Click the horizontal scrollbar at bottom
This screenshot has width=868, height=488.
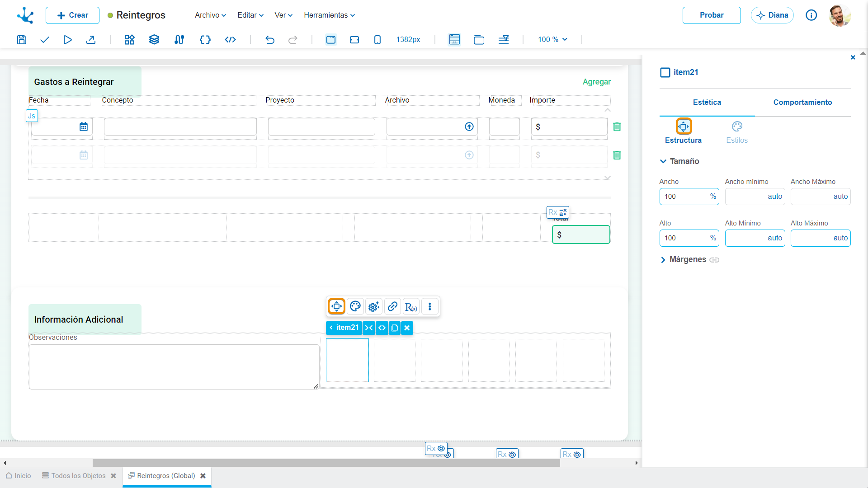tap(326, 463)
